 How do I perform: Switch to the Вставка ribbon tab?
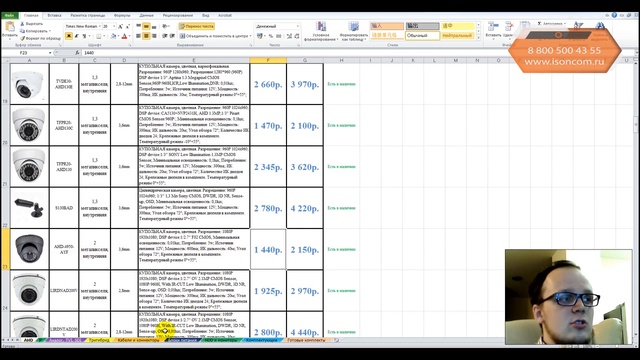coord(54,16)
